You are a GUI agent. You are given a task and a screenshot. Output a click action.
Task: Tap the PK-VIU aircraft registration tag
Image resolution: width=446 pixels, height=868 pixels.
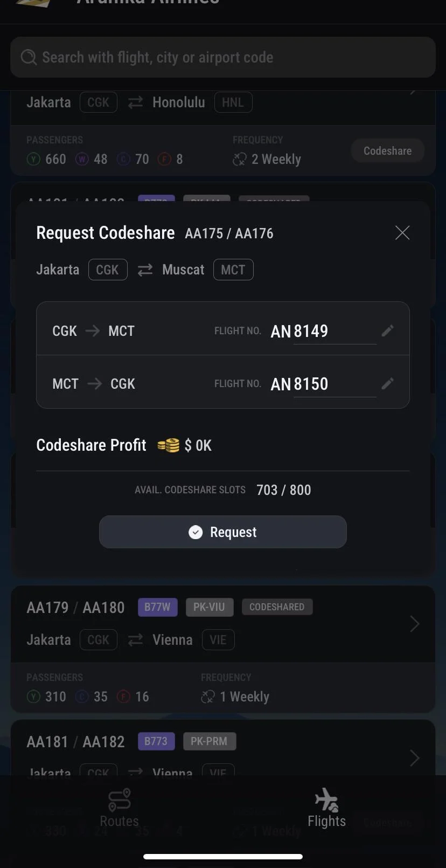pos(210,607)
